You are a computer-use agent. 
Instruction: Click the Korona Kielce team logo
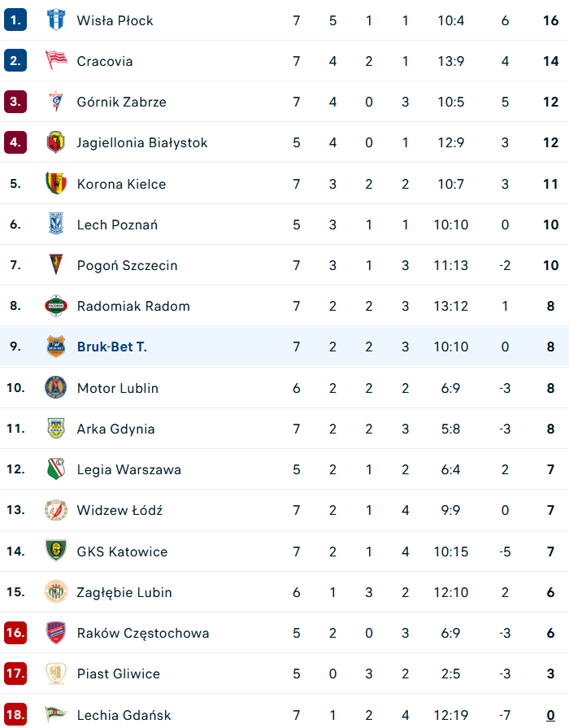56,183
